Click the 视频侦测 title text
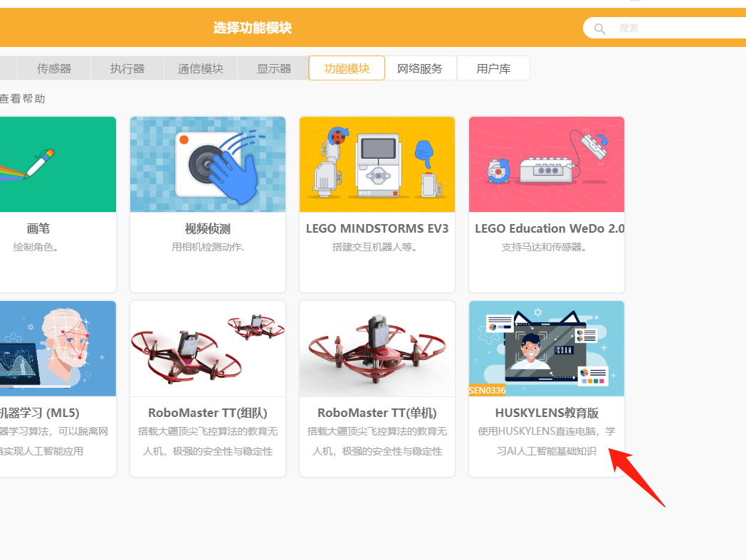Screen dimensions: 746x560 click(208, 228)
